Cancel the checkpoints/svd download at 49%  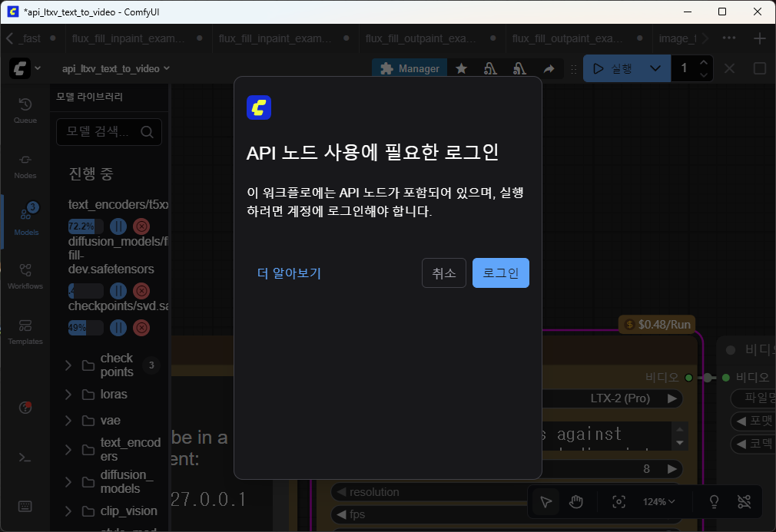point(141,328)
